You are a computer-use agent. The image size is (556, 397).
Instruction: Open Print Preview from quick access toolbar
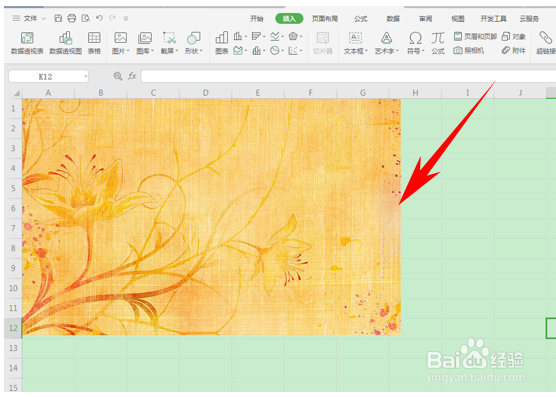coord(85,18)
